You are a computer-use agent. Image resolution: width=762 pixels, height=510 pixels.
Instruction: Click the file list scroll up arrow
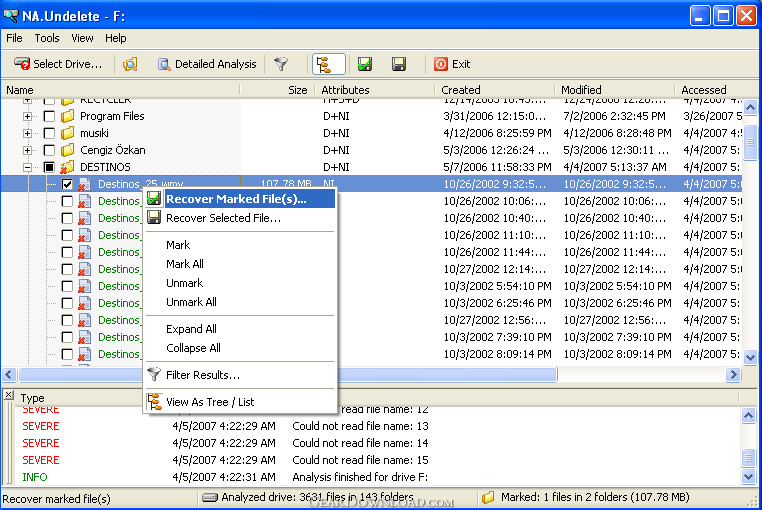point(750,107)
